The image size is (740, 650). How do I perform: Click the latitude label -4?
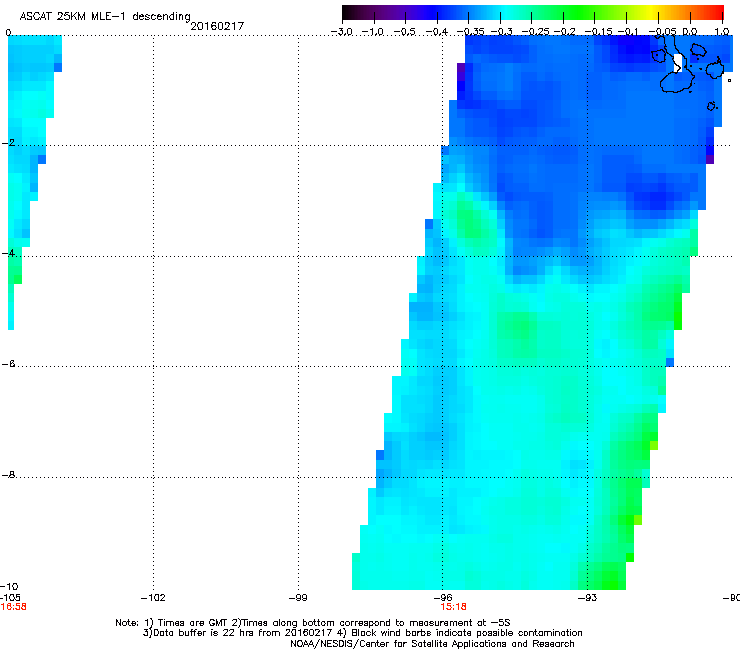(x=8, y=253)
